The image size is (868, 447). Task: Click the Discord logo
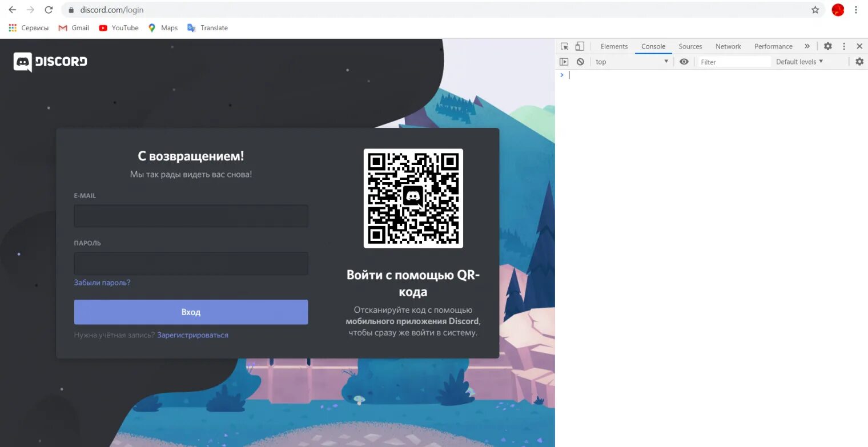[50, 62]
